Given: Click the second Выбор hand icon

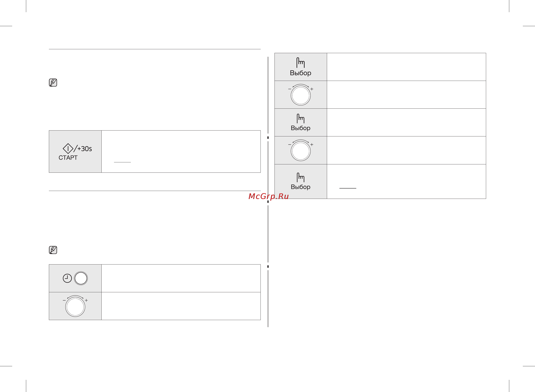Looking at the screenshot, I should coord(300,118).
